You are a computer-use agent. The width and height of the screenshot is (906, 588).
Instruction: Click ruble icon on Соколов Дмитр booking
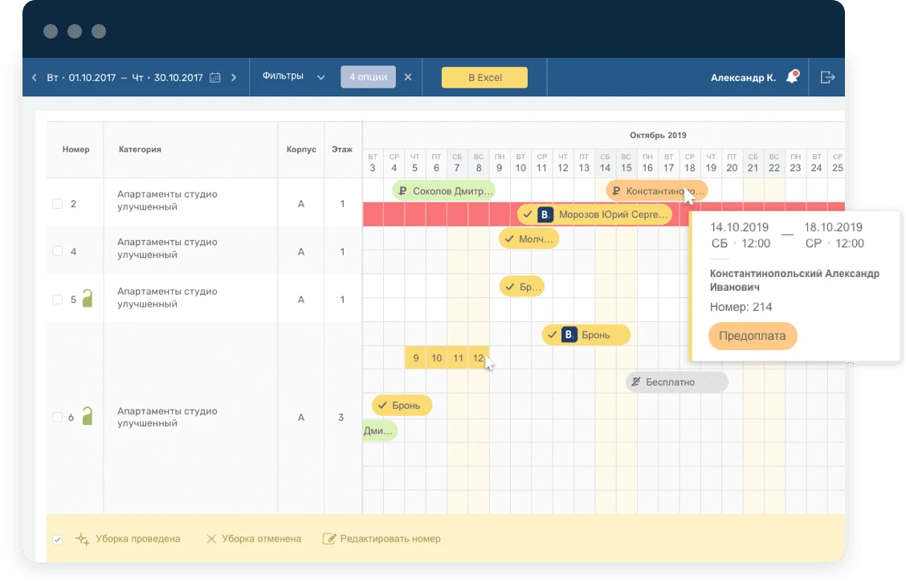[402, 190]
